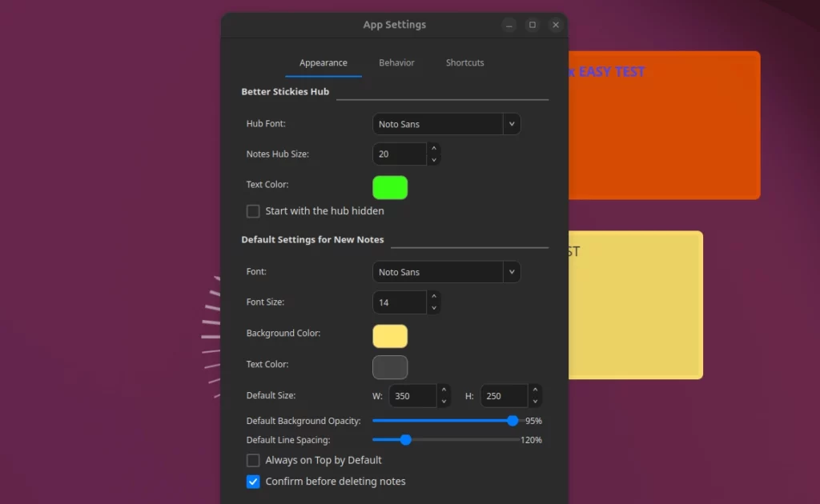This screenshot has width=820, height=504.
Task: Click the Better Stickies Hub section heading
Action: [285, 91]
